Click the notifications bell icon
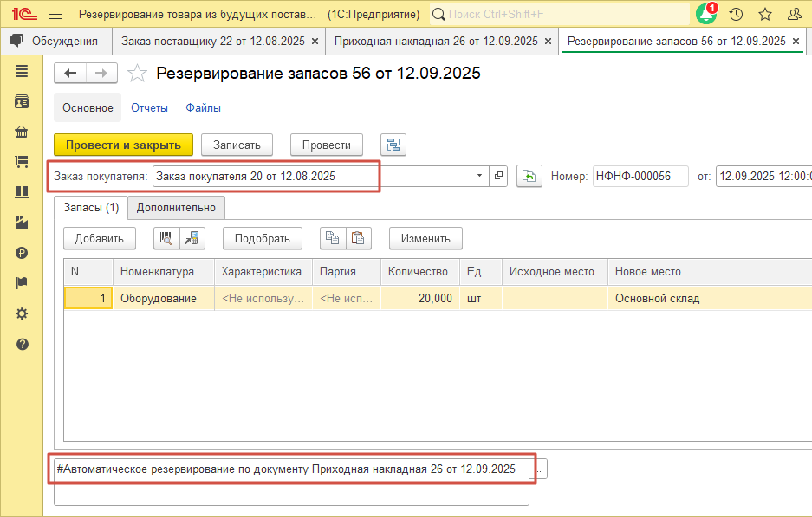Screen dimensions: 812x517 (706, 15)
